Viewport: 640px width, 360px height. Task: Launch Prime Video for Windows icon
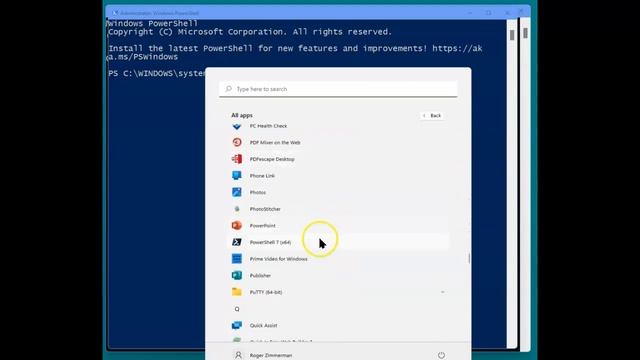click(x=237, y=259)
